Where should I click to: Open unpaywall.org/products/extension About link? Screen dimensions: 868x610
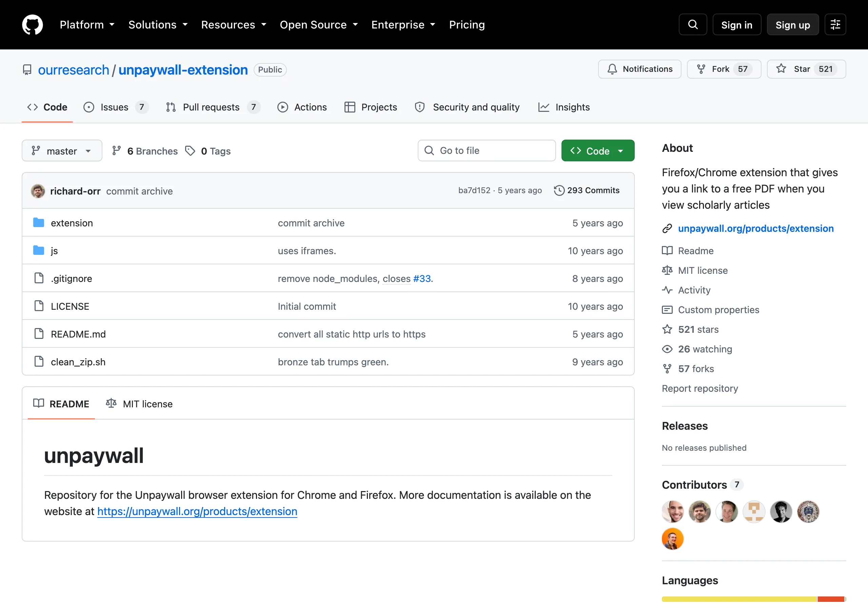[756, 228]
